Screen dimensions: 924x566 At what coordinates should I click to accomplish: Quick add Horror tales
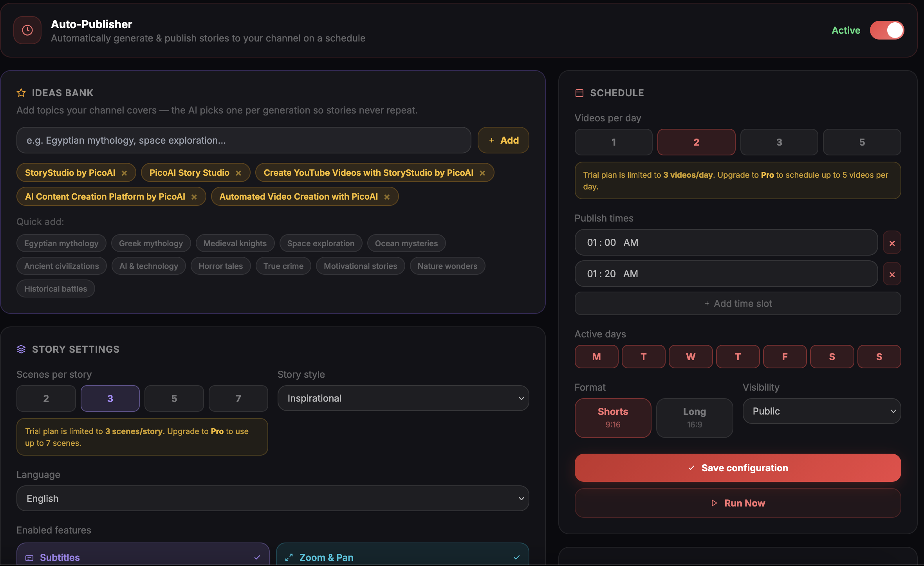[221, 266]
